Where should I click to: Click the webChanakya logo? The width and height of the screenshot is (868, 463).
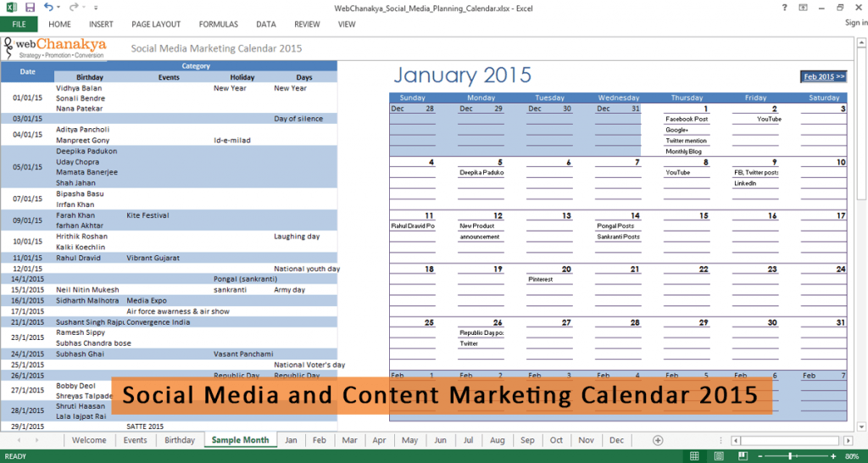pos(54,48)
